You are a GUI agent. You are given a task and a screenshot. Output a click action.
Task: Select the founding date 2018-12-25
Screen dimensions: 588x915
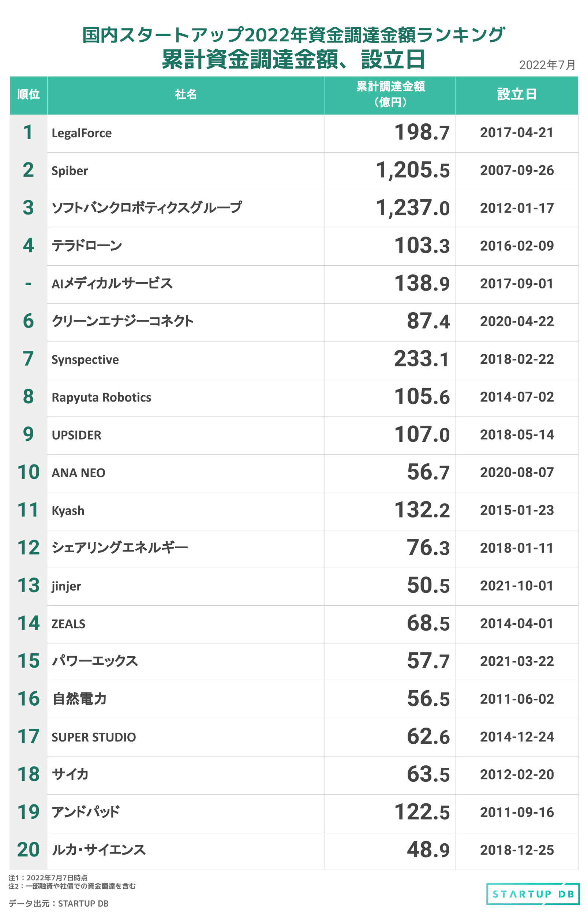pyautogui.click(x=517, y=851)
